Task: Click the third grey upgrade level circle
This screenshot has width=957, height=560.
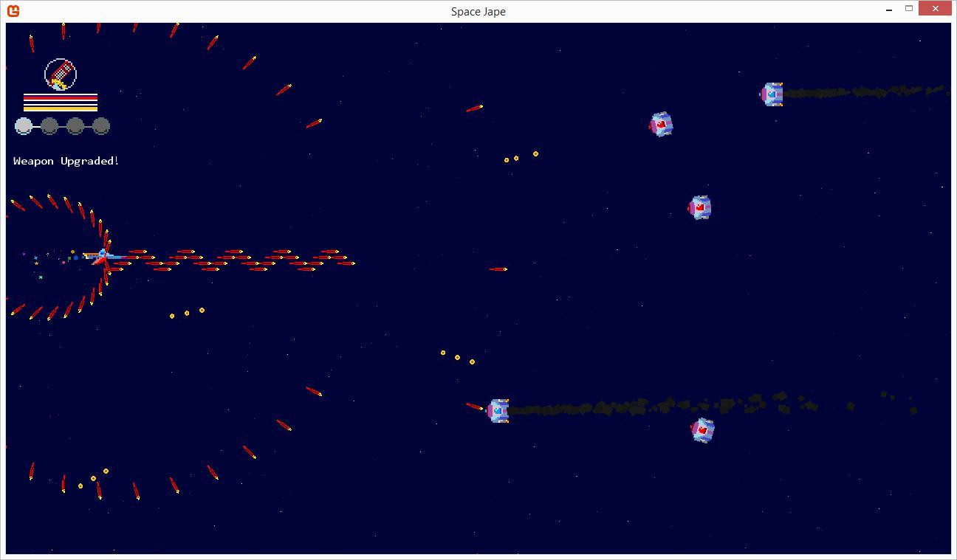Action: [x=75, y=126]
